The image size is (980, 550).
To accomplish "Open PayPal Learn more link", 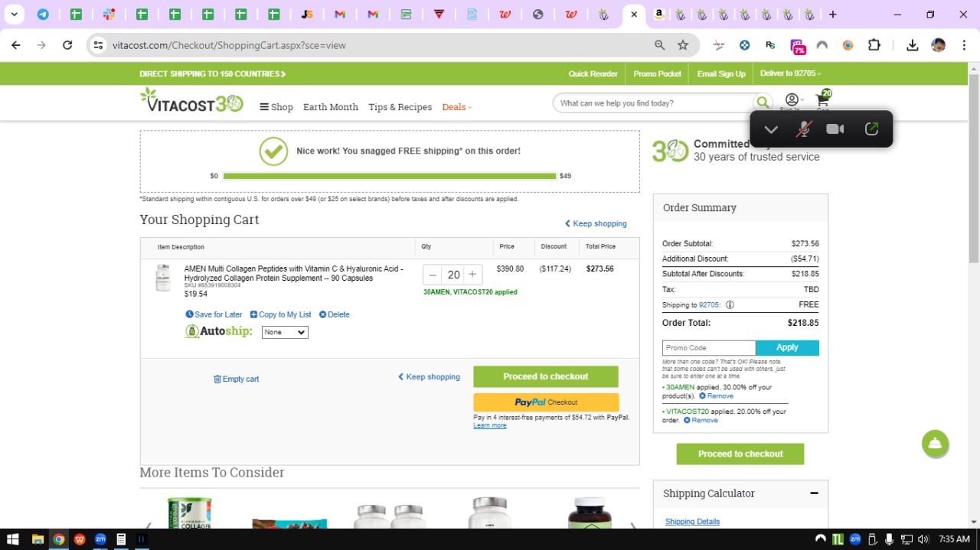I will [490, 425].
